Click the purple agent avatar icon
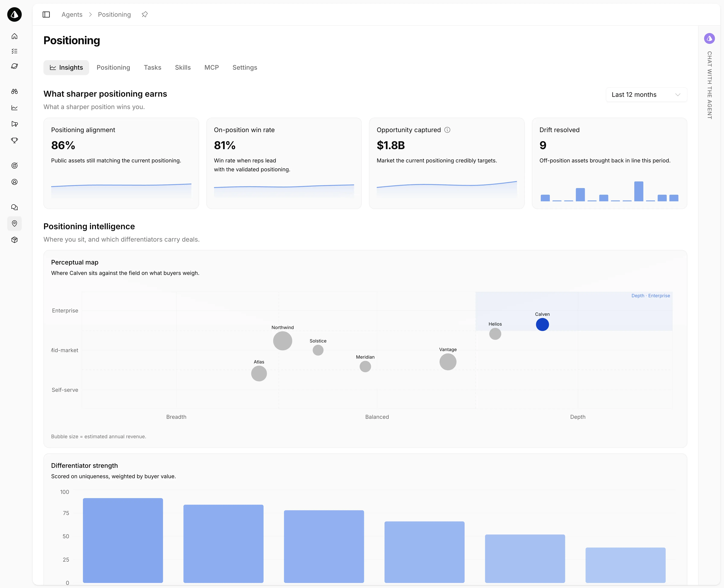 coord(709,38)
